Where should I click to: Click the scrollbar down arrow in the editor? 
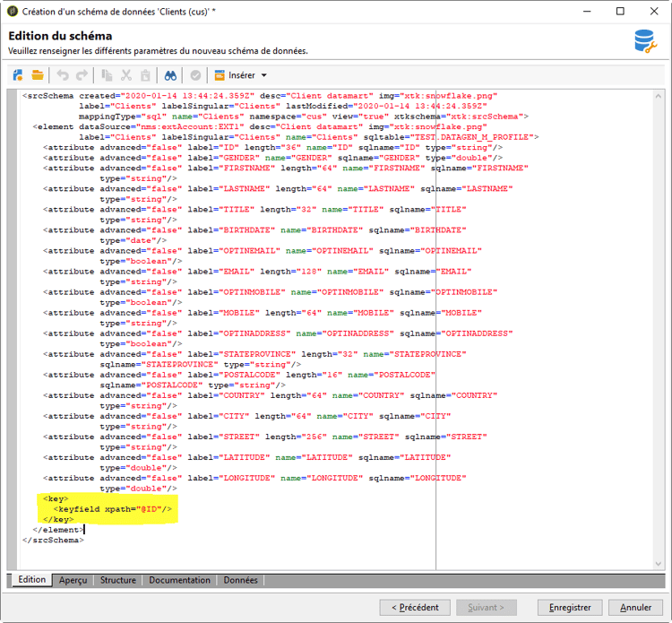659,564
